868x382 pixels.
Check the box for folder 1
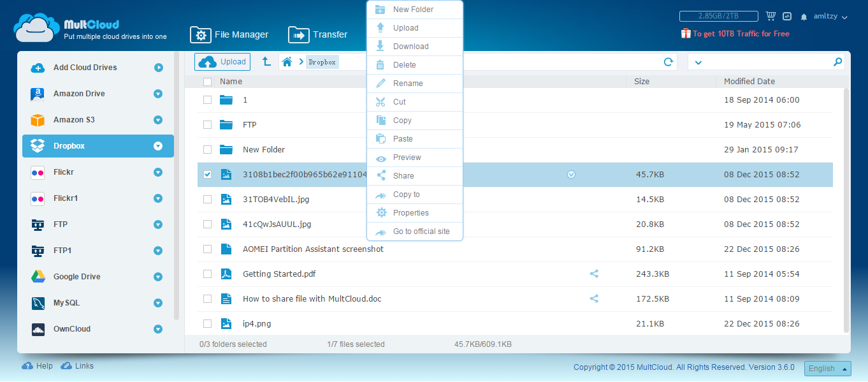pyautogui.click(x=207, y=100)
